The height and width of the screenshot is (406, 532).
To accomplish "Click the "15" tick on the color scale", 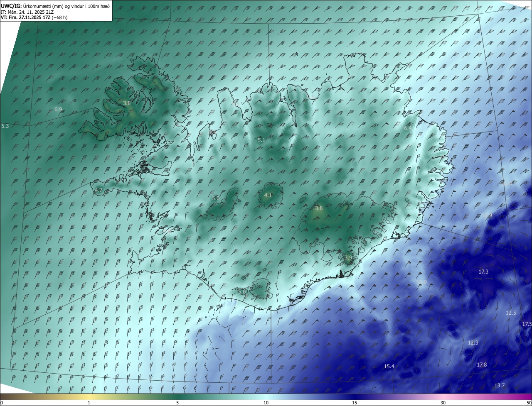I will (x=355, y=403).
